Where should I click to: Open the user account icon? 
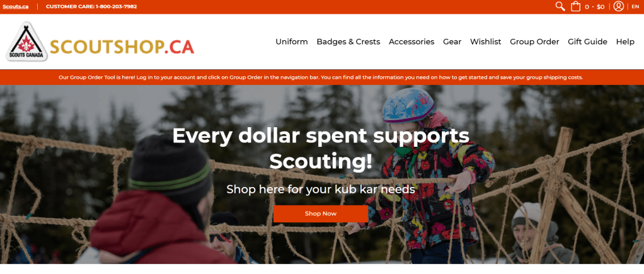(x=619, y=6)
